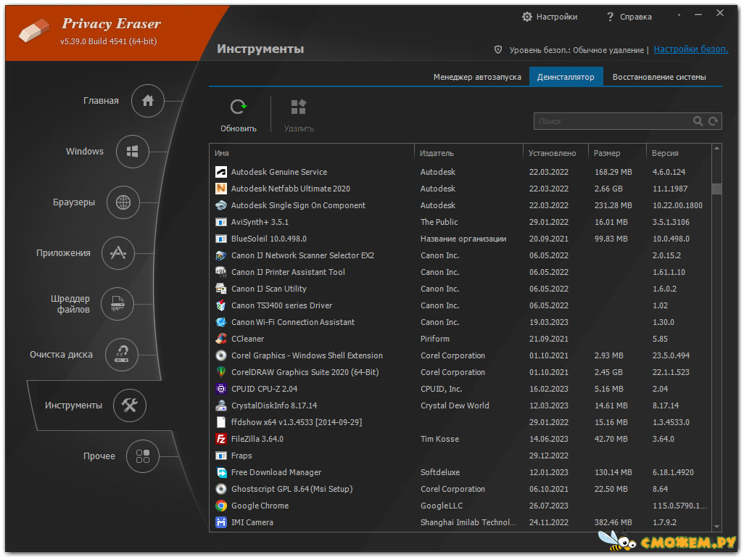Select the Деинсталлятор tab
This screenshot has height=560, width=744.
coord(566,77)
